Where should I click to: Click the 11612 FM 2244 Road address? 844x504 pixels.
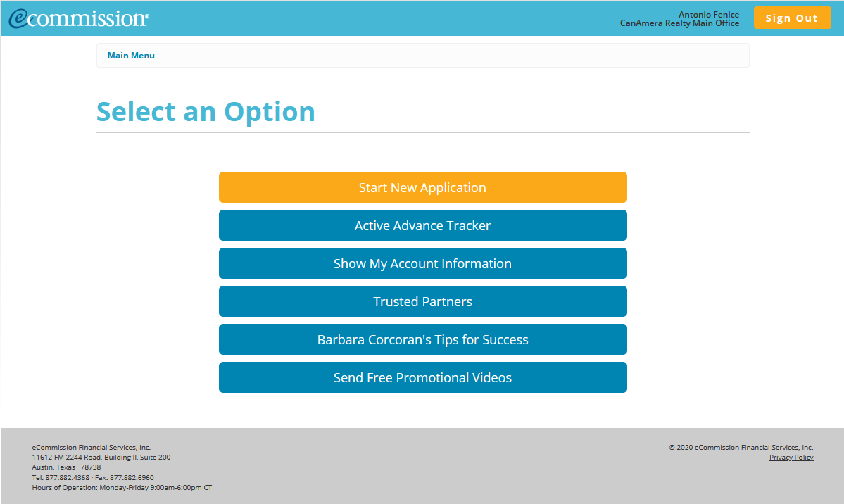(x=101, y=457)
